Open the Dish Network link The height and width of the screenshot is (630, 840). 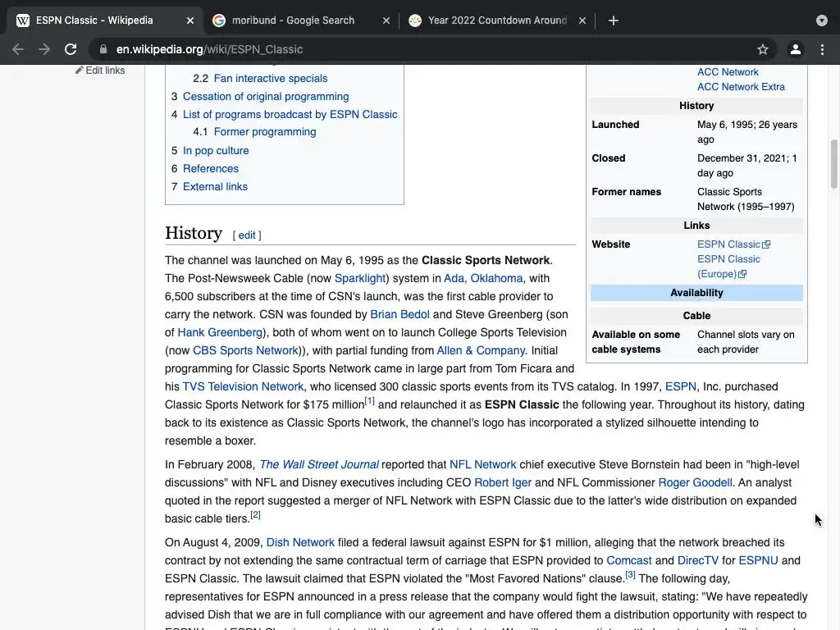point(300,542)
